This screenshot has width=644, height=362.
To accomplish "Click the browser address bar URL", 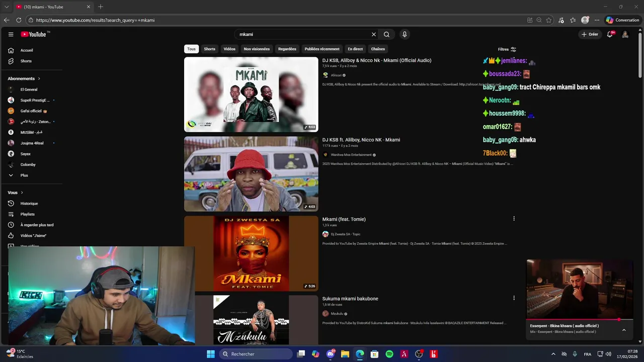I will pos(95,20).
